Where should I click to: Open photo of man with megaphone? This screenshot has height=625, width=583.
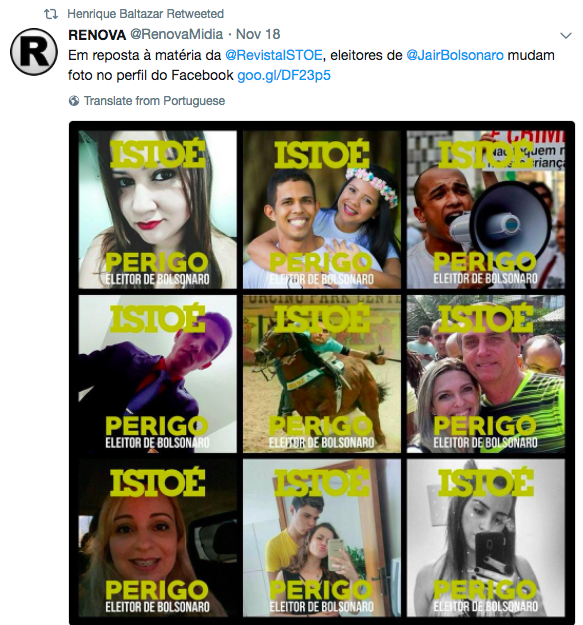pos(486,210)
